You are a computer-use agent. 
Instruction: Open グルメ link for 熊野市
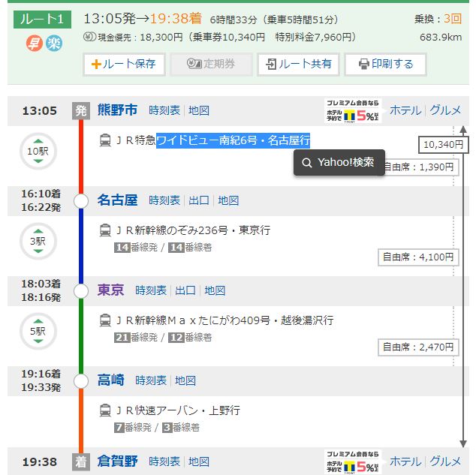coord(445,110)
